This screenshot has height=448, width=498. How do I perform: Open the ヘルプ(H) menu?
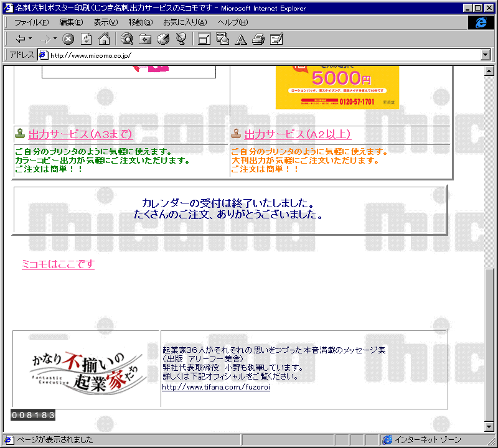click(232, 22)
